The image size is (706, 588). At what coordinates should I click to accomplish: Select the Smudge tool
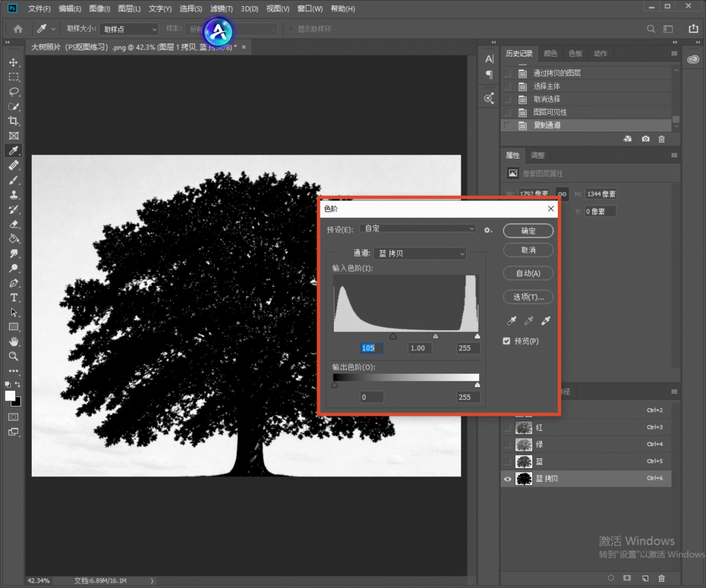pos(14,254)
